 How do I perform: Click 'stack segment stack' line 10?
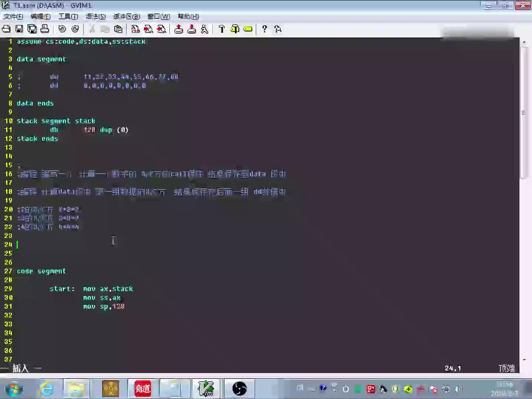[x=56, y=121]
